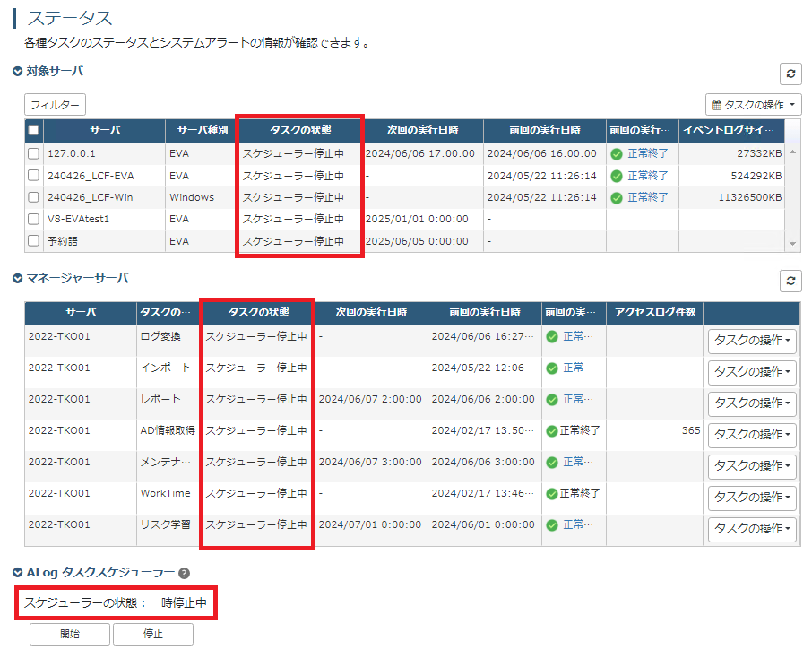Select the V8-EVAtest1 server name cell
Viewport: 812px width, 650px height.
(x=105, y=219)
